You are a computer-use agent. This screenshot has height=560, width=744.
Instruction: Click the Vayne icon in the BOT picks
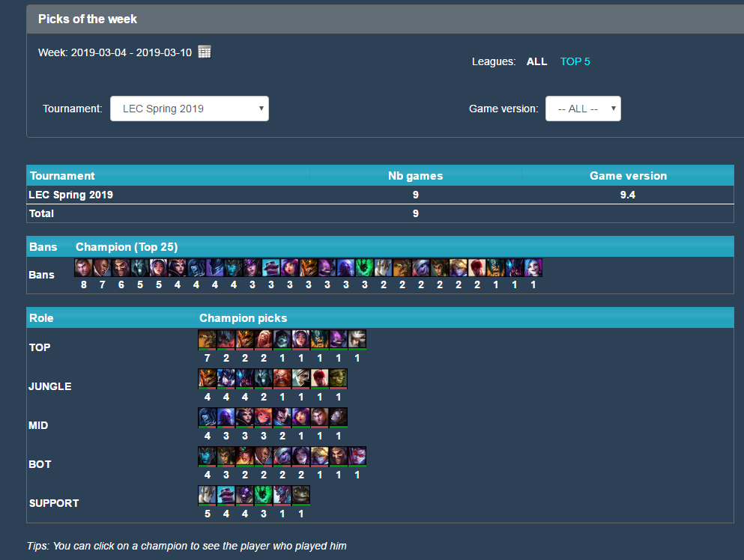[x=357, y=456]
